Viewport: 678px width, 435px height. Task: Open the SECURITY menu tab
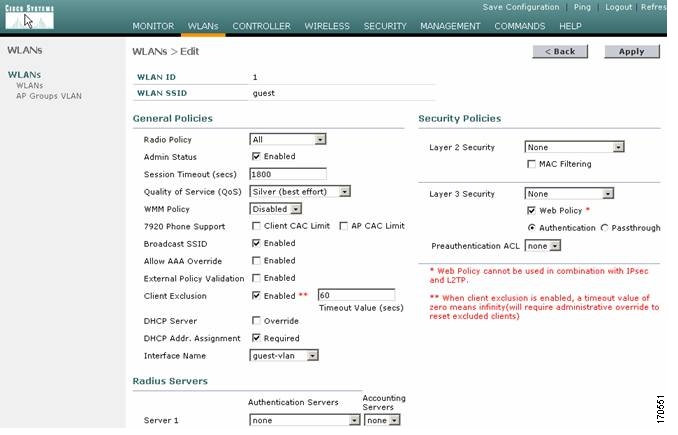tap(384, 26)
